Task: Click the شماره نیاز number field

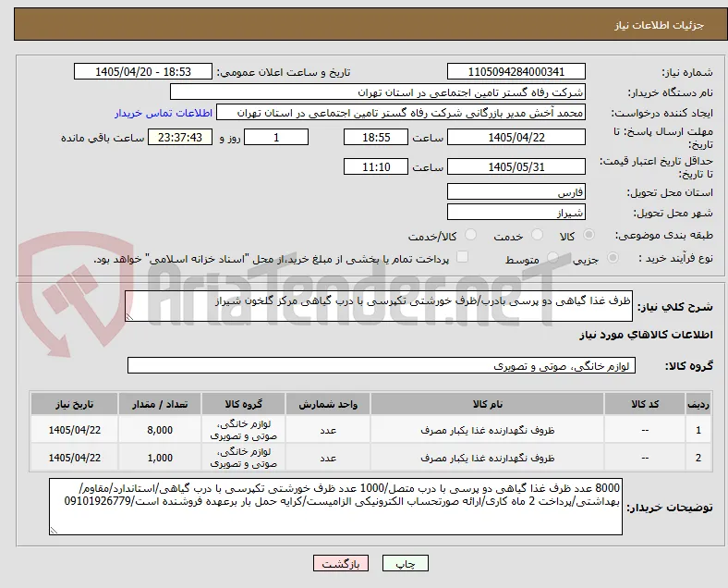Action: tap(516, 71)
